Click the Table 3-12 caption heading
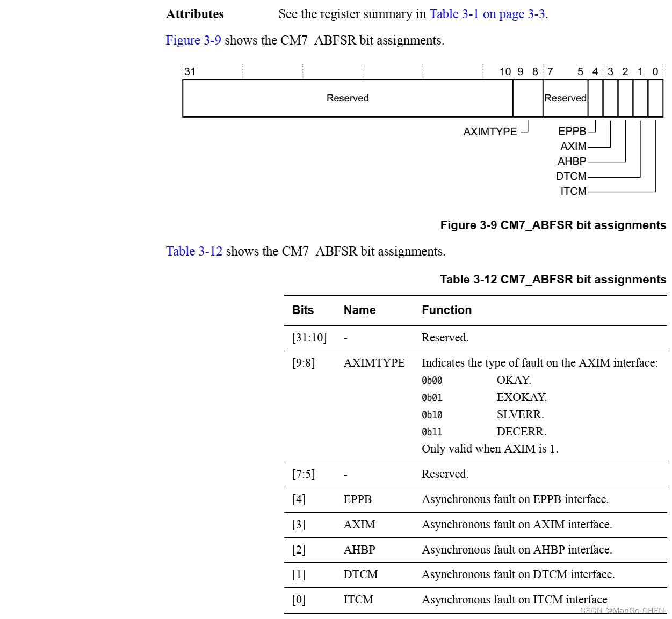Image resolution: width=672 pixels, height=619 pixels. 552,280
